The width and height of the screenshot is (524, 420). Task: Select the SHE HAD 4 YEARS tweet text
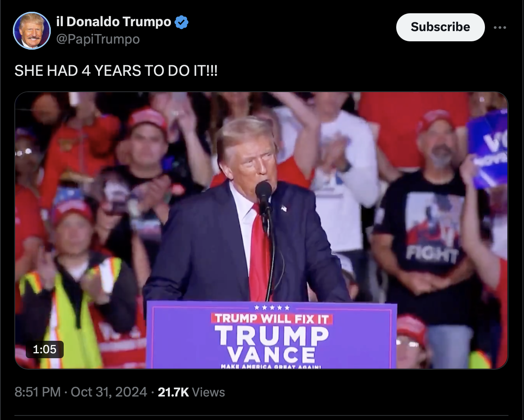point(116,71)
